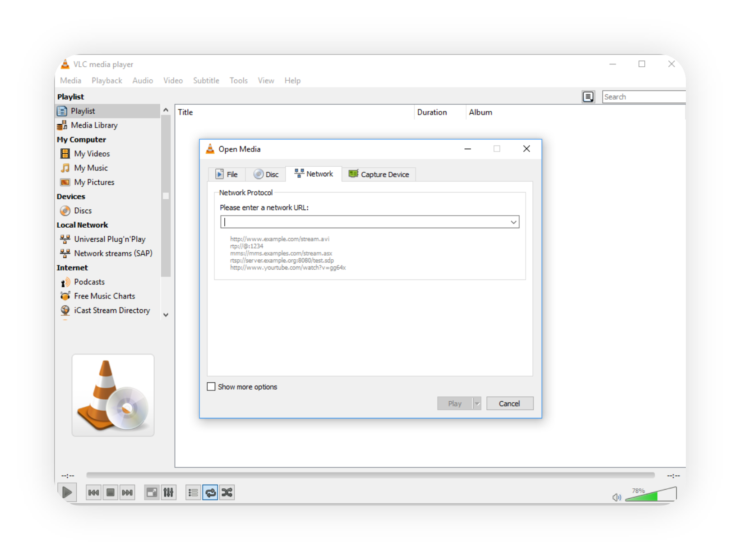The image size is (740, 560).
Task: Click the Play button in Open Media dialog
Action: coord(455,404)
